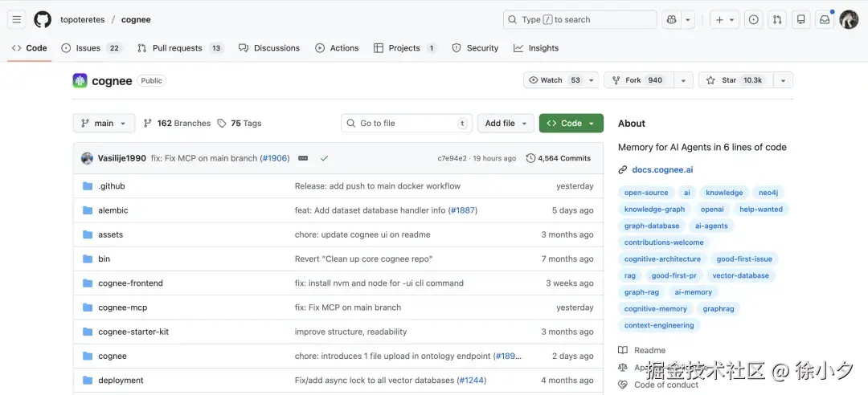Click the Go to file field
Image resolution: width=868 pixels, height=395 pixels.
pyautogui.click(x=407, y=124)
